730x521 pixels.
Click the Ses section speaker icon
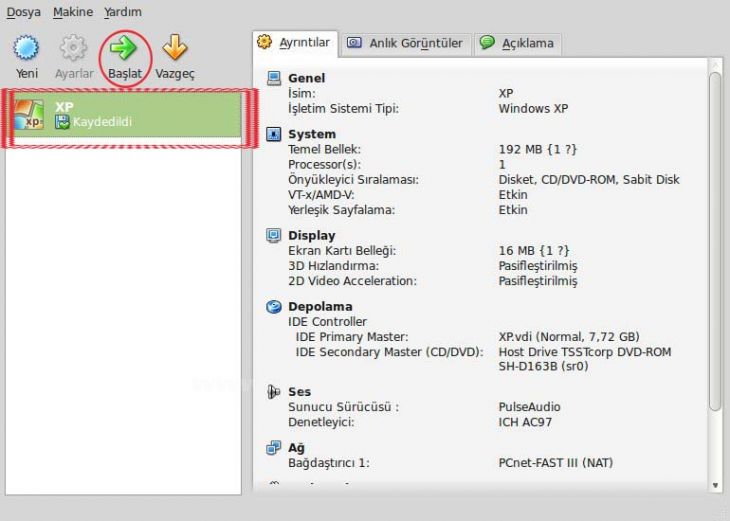pyautogui.click(x=274, y=392)
